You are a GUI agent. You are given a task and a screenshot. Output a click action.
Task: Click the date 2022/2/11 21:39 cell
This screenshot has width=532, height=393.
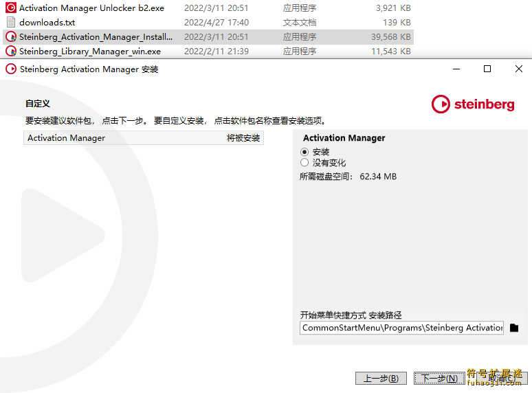coord(217,52)
